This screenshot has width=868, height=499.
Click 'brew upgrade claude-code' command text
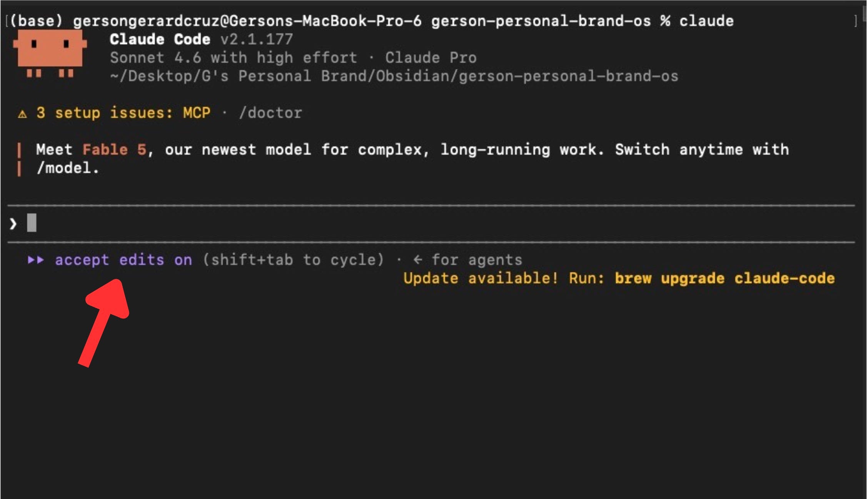click(x=725, y=279)
